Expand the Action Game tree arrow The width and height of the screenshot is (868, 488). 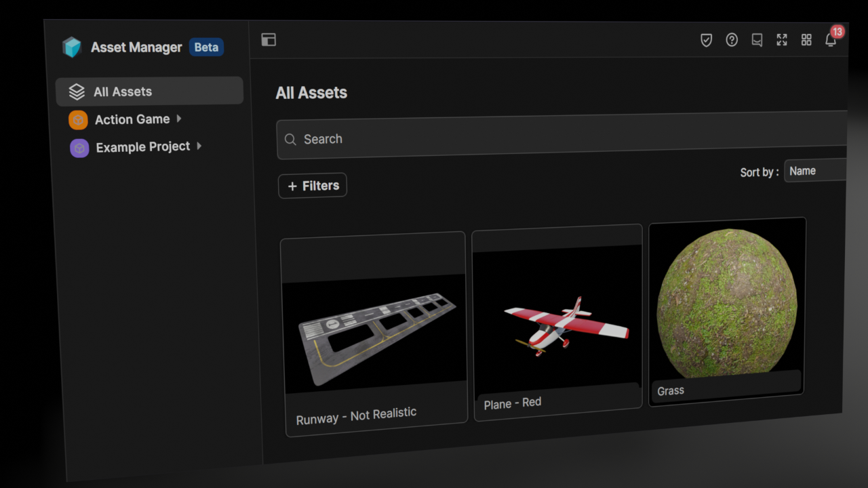(179, 119)
